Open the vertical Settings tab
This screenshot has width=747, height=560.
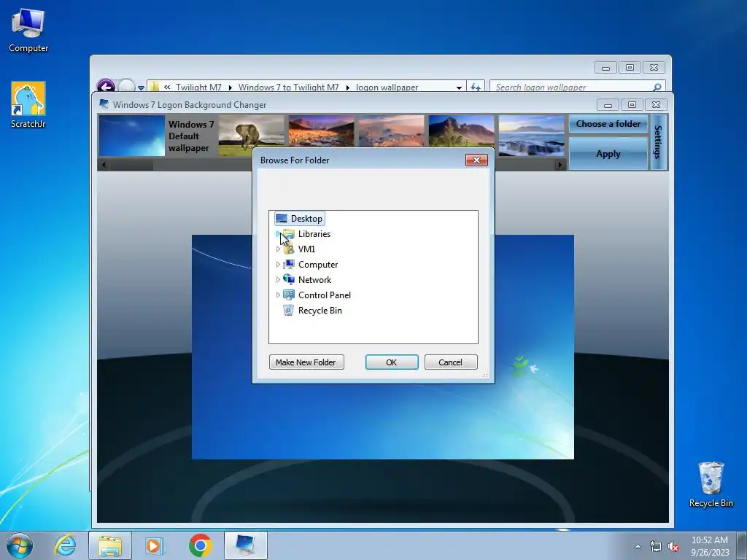click(x=659, y=142)
